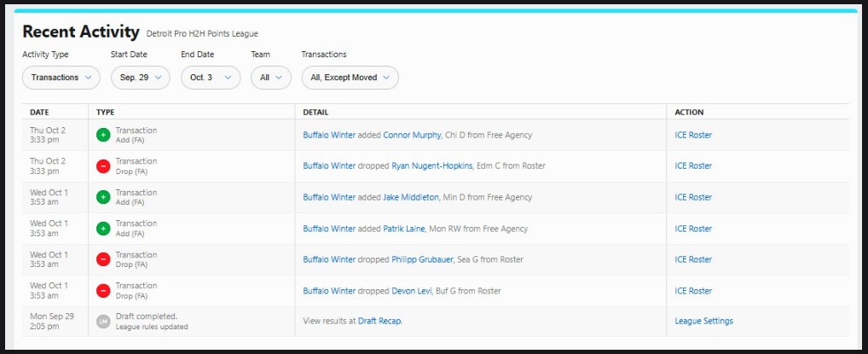
Task: Click green add icon for Jake Middleton row
Action: (x=103, y=197)
